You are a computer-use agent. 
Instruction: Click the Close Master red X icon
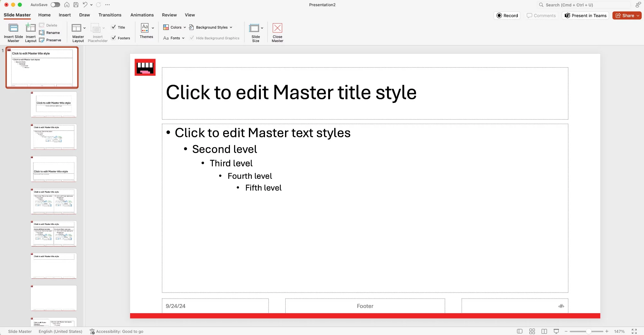(277, 28)
